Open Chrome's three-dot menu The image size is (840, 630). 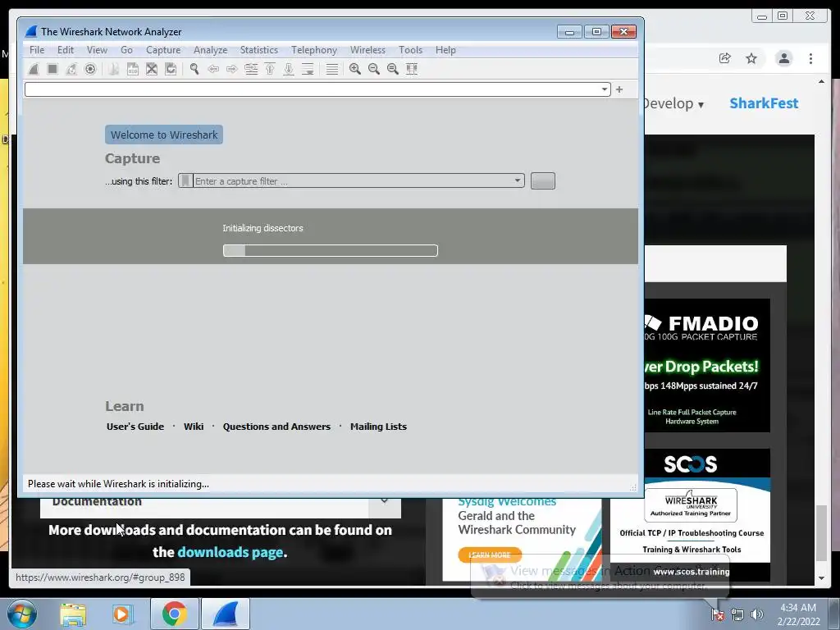pos(811,58)
